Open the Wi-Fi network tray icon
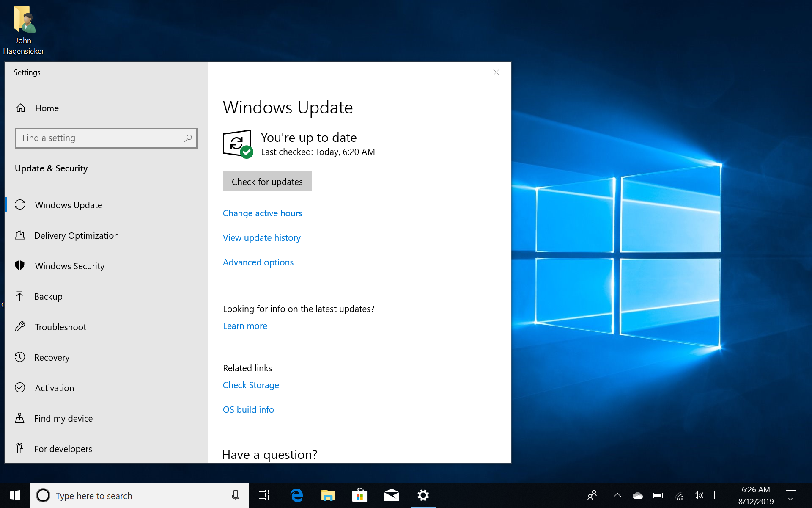 [679, 495]
